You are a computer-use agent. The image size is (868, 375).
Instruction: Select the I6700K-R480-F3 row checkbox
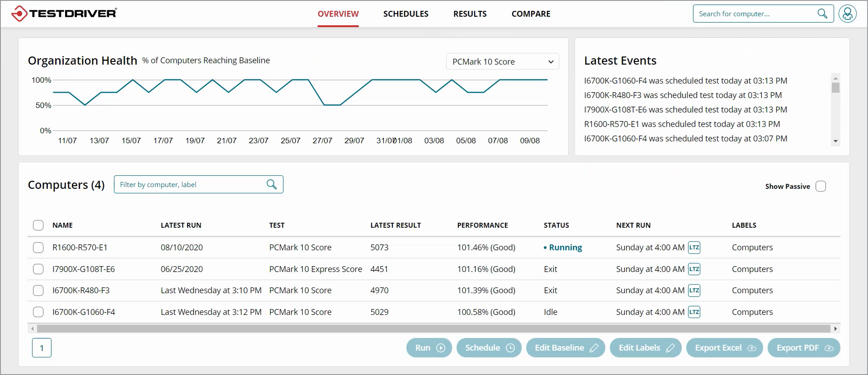38,290
